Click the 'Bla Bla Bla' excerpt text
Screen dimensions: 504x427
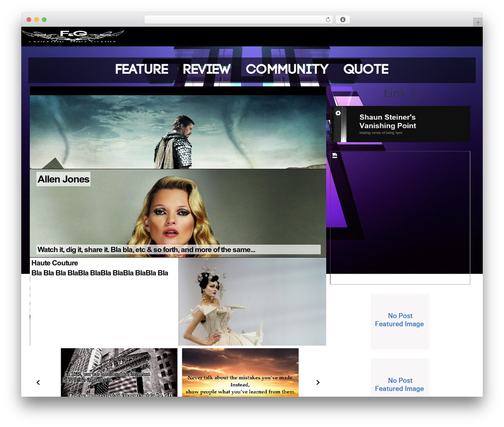100,273
